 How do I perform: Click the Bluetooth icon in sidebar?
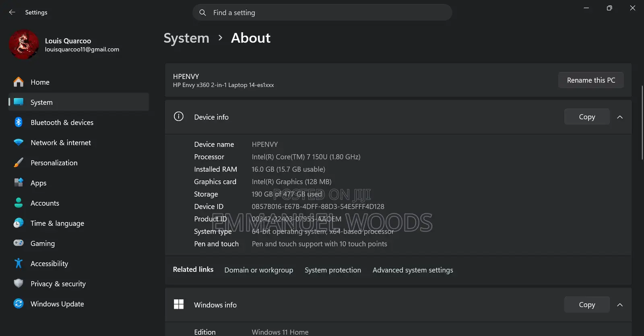(x=19, y=122)
